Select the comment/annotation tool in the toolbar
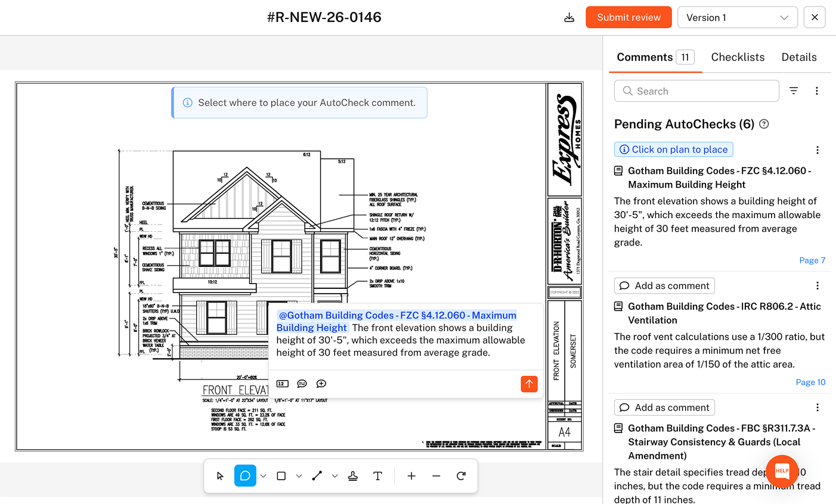This screenshot has width=836, height=504. 245,475
